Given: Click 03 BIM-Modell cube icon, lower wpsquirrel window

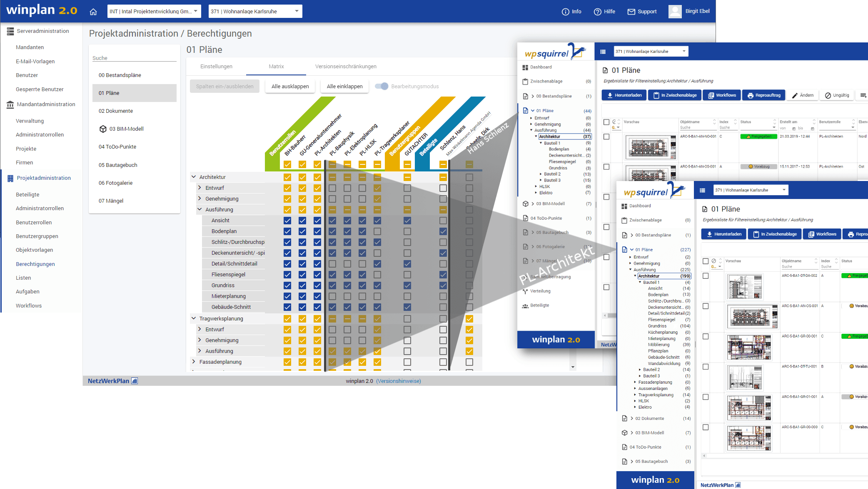Looking at the screenshot, I should click(624, 433).
